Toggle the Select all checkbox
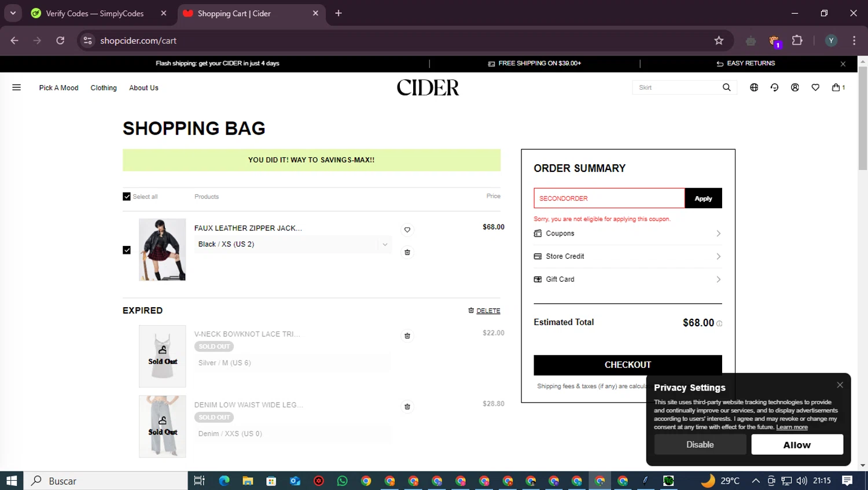 point(127,197)
